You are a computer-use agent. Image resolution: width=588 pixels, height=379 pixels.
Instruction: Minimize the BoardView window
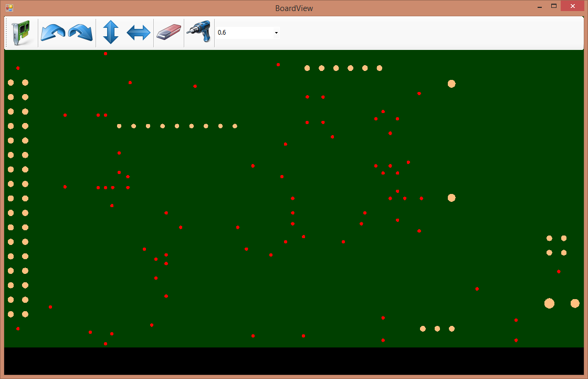pos(539,6)
